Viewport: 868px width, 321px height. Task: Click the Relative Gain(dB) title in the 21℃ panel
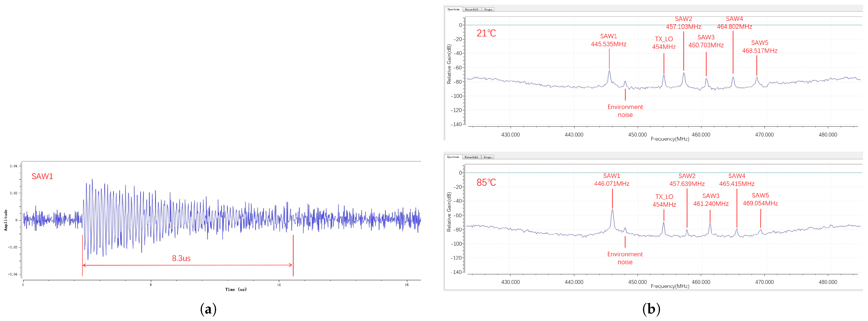(449, 64)
